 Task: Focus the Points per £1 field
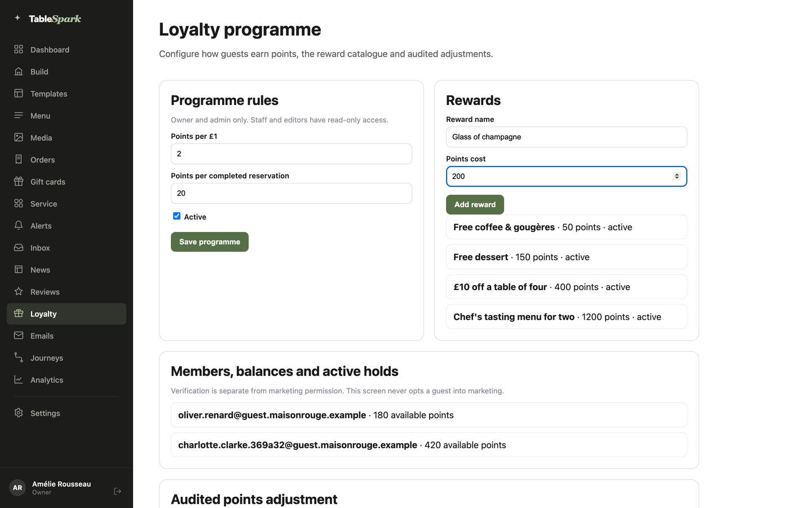pyautogui.click(x=292, y=154)
